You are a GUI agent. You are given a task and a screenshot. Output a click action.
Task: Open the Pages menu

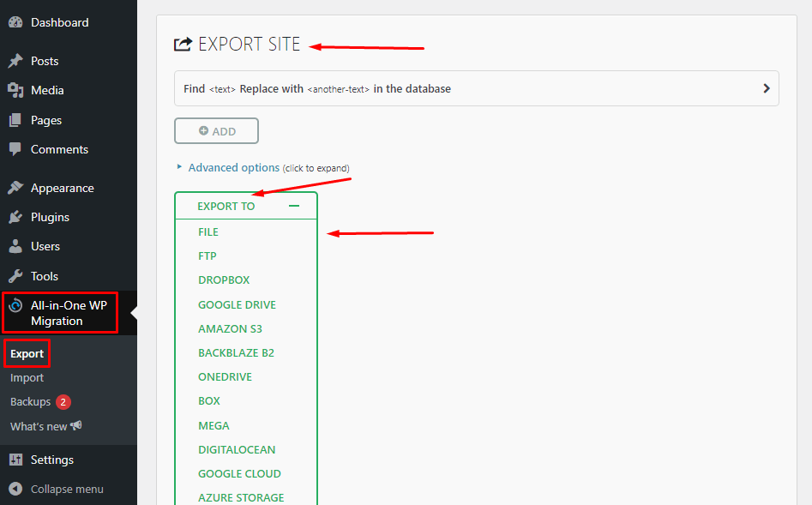click(x=46, y=120)
